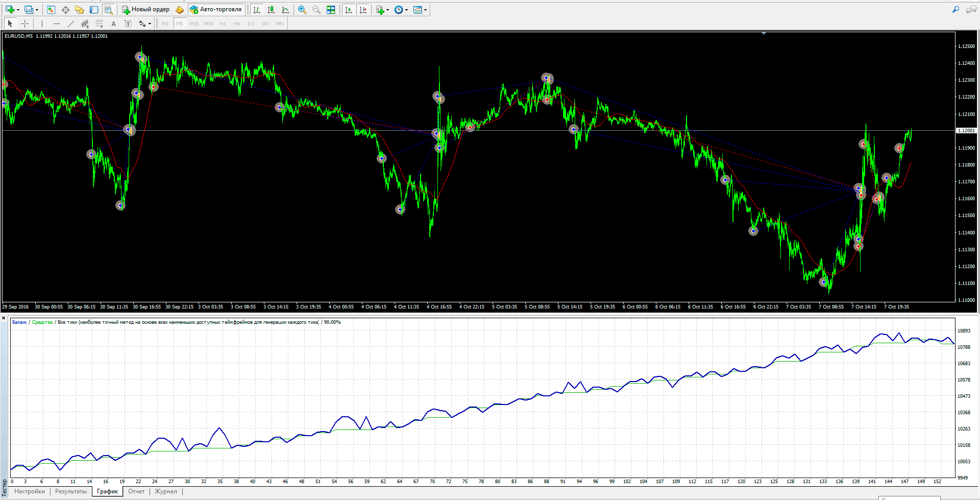Image resolution: width=980 pixels, height=500 pixels.
Task: Set timeframe to MN
Action: pyautogui.click(x=280, y=23)
